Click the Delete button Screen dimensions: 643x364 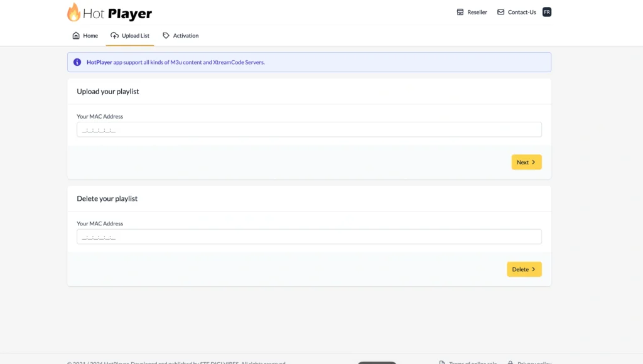[x=524, y=269]
